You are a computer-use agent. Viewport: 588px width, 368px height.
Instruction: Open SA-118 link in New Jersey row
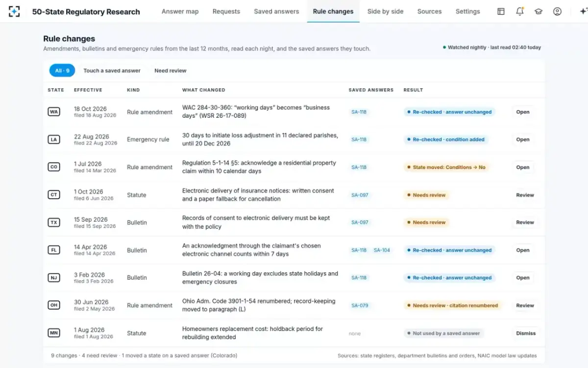tap(359, 278)
